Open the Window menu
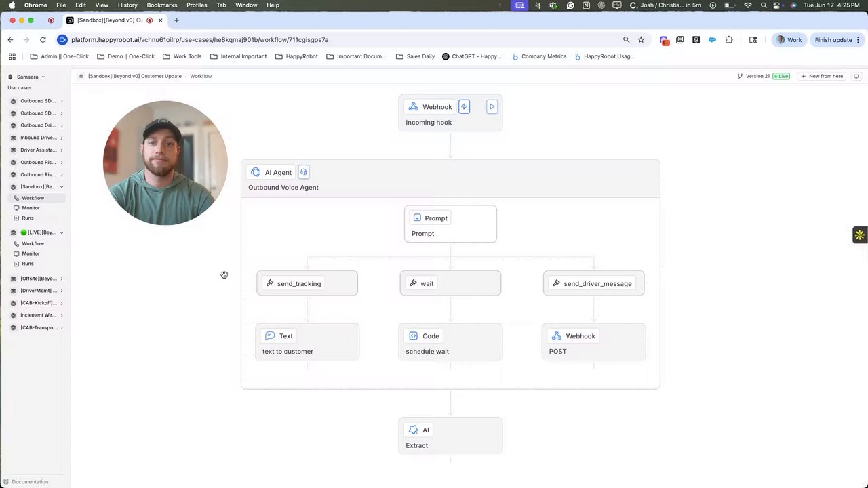 pyautogui.click(x=246, y=5)
